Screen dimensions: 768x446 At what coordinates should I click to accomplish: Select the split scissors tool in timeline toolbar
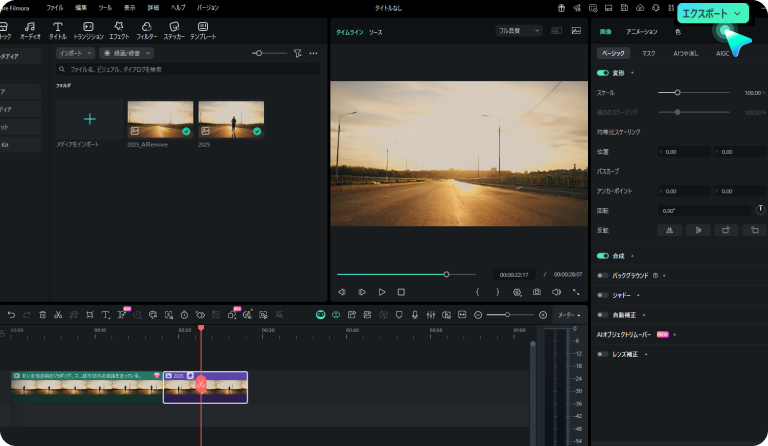(58, 314)
